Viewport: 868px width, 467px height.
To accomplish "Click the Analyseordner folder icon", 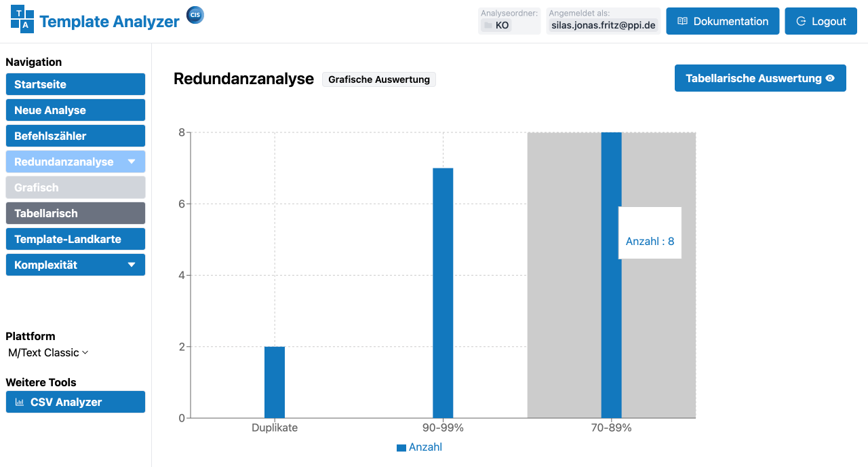I will (488, 26).
